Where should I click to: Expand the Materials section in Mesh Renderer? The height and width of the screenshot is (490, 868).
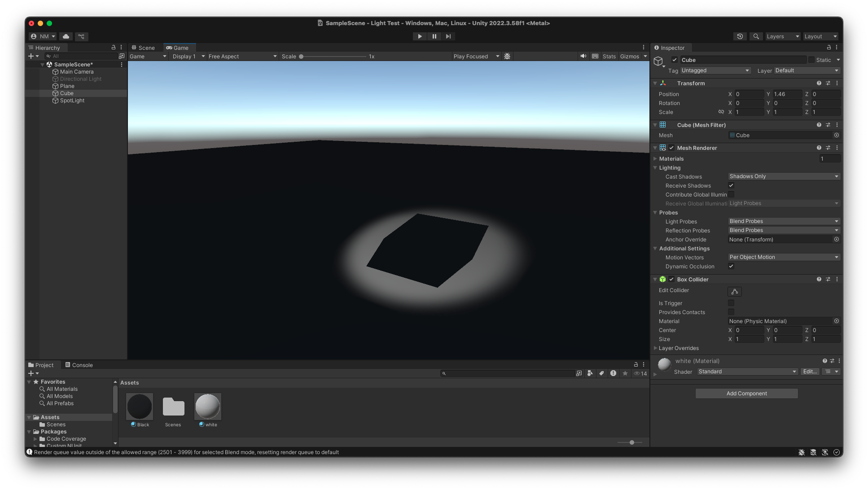[x=655, y=158]
